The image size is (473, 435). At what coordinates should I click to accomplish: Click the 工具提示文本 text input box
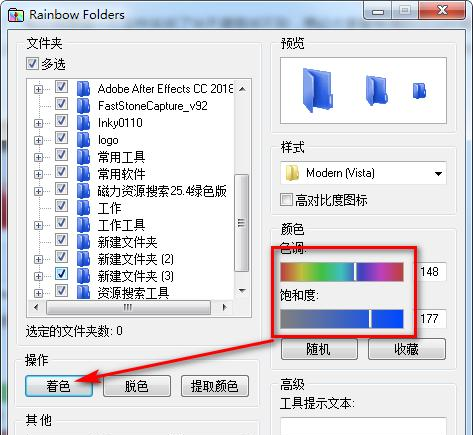point(363,426)
